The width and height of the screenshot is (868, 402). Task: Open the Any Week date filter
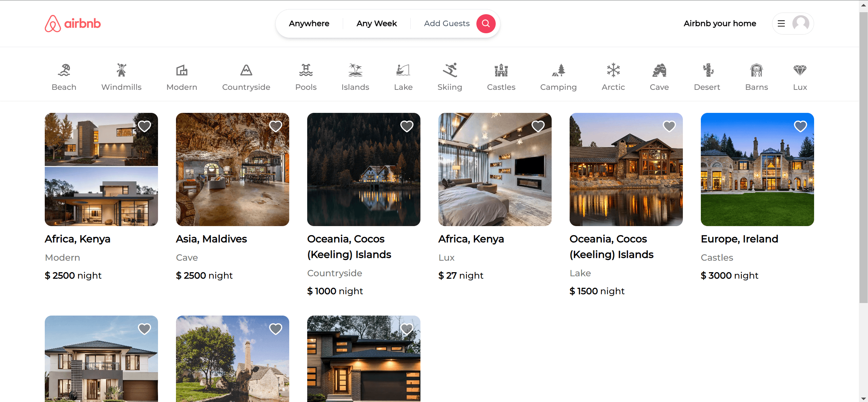tap(376, 23)
